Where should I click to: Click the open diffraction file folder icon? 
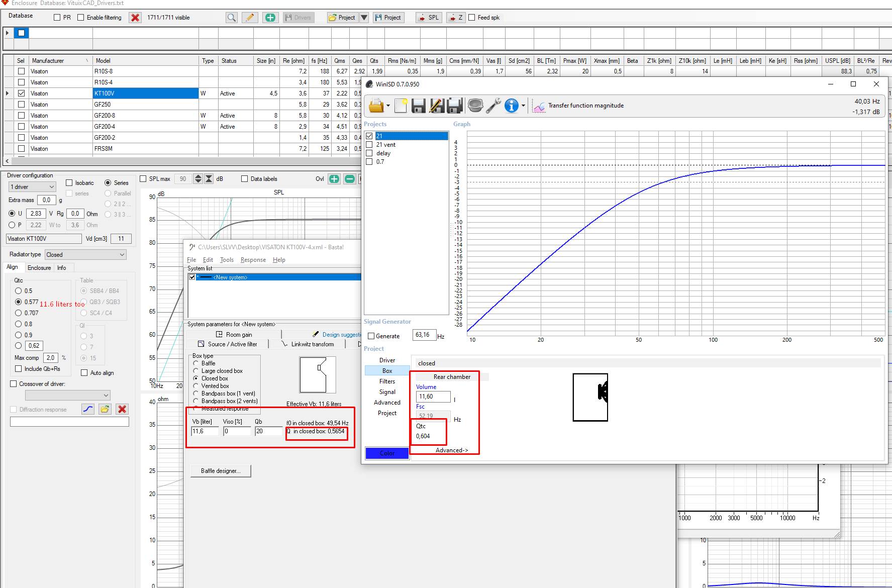pyautogui.click(x=105, y=409)
